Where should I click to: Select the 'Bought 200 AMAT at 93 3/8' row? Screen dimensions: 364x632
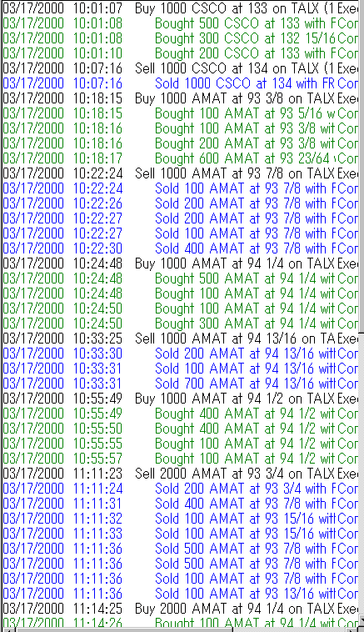(x=180, y=143)
